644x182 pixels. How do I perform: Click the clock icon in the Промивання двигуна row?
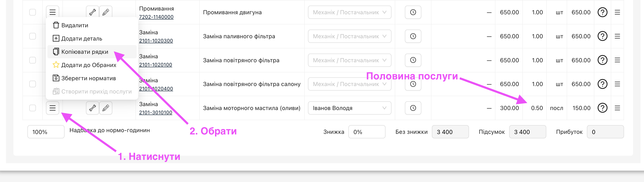pos(413,12)
